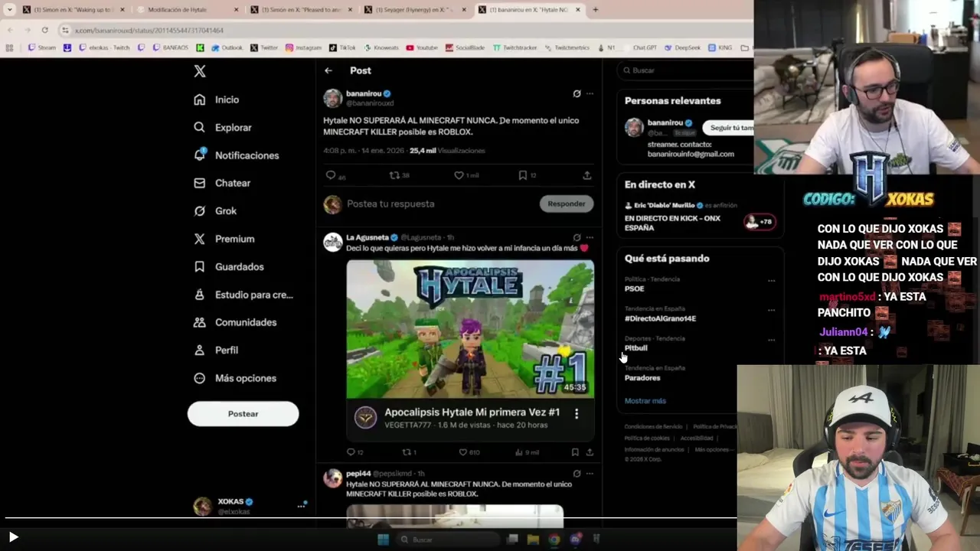Reply icon on bananirou's post
This screenshot has width=980, height=551.
coord(331,175)
